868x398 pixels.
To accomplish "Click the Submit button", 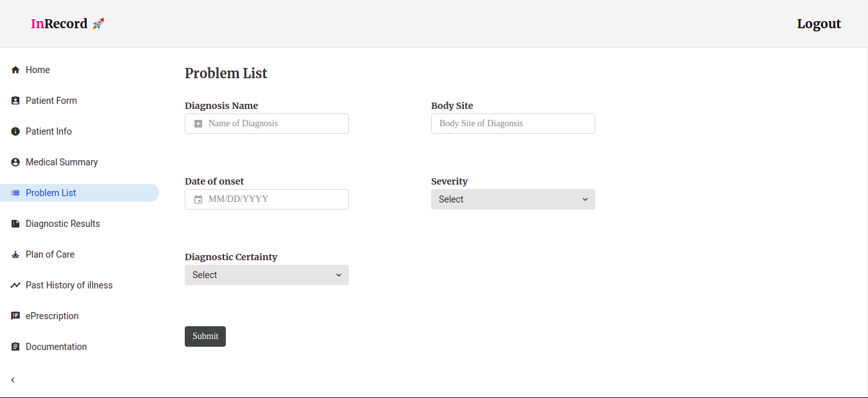I will coord(205,336).
